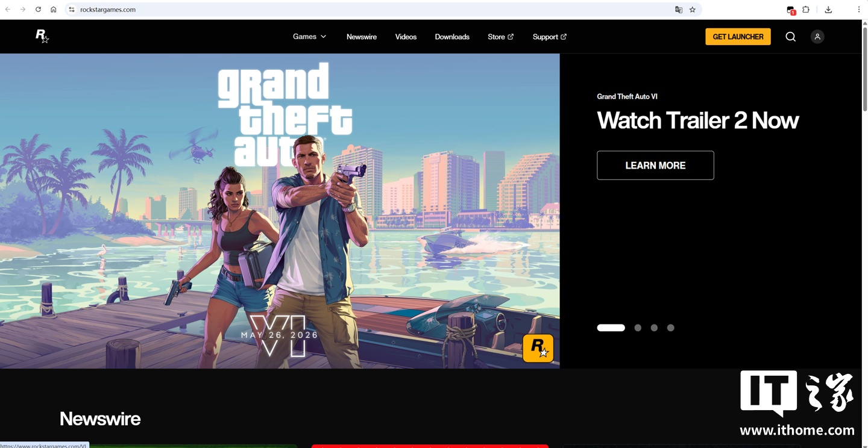Screen dimensions: 868x448
Task: Click the Rockstar logo badge on GTA artwork
Action: click(x=538, y=348)
